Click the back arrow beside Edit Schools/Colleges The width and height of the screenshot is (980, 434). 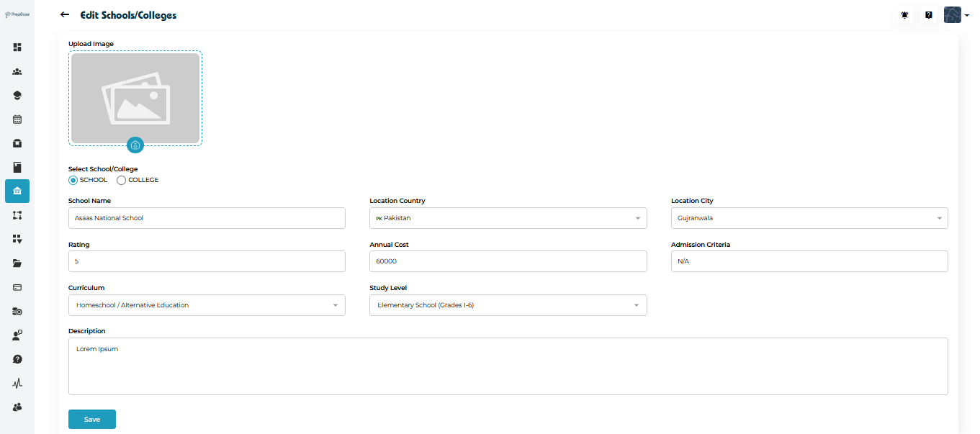pos(65,14)
